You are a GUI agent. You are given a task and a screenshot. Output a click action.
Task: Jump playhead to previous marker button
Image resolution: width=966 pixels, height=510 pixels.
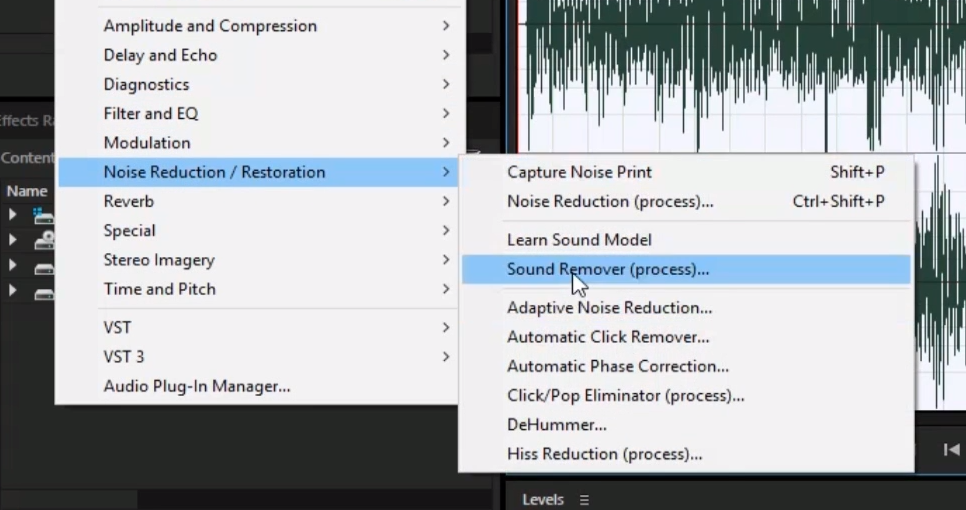[952, 450]
